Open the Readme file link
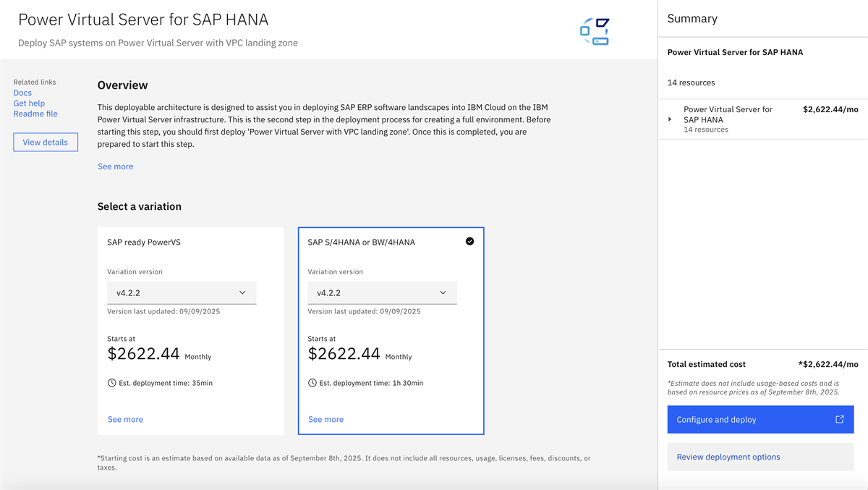868x490 pixels. 35,114
